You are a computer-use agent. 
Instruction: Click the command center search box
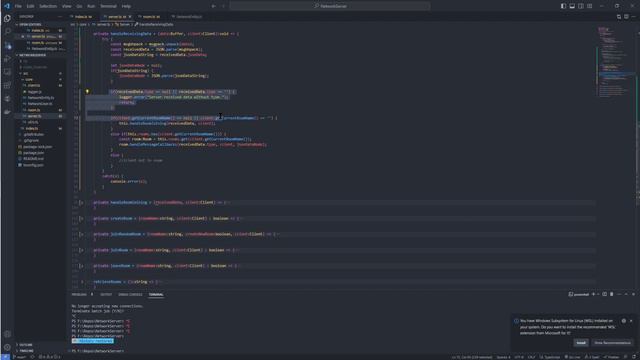click(x=330, y=6)
